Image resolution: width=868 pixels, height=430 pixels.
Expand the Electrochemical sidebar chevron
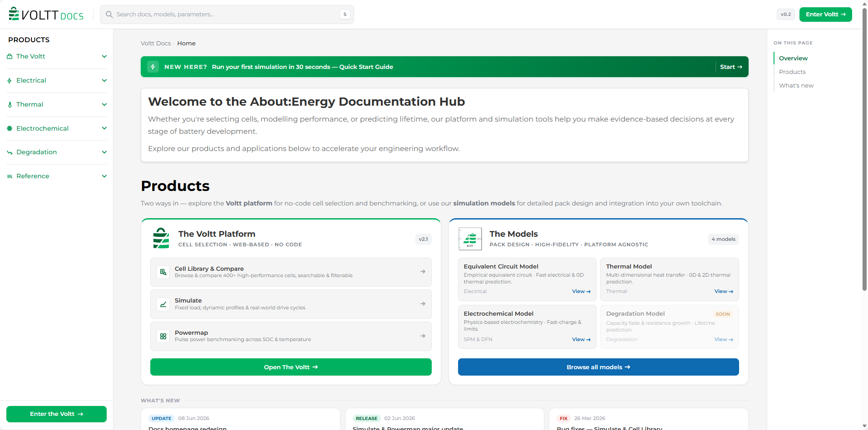[x=104, y=128]
